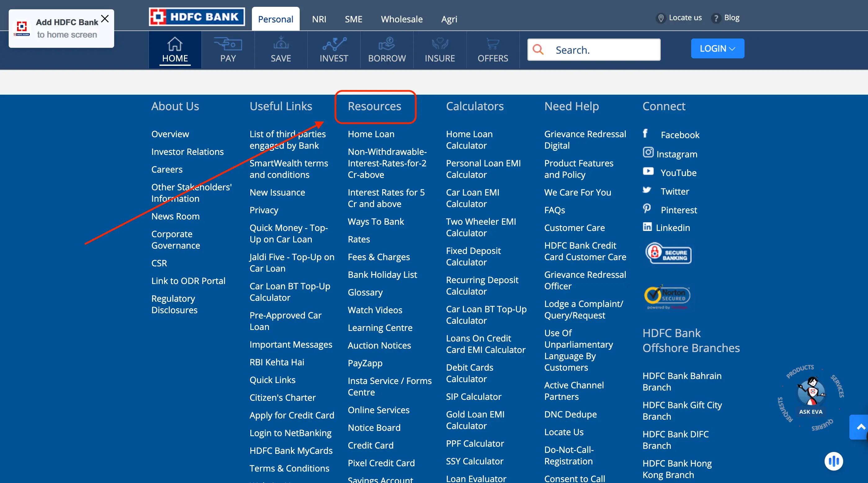Image resolution: width=868 pixels, height=483 pixels.
Task: Open the PAY section icon
Action: coord(228,44)
